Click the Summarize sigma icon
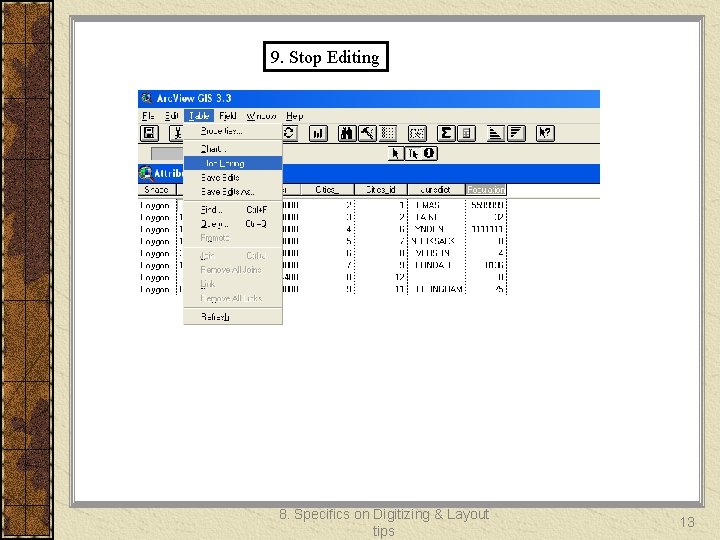The height and width of the screenshot is (540, 720). click(446, 133)
